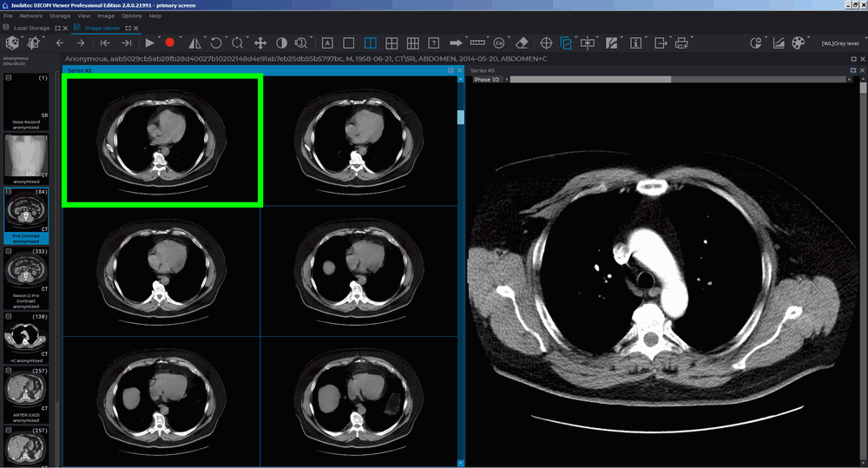Switch to 2x2 grid layout
This screenshot has height=468, width=868.
(x=391, y=43)
